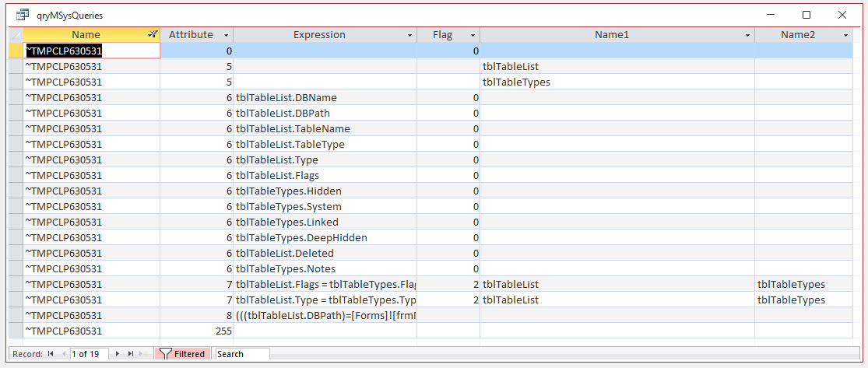
Task: Open the Name column filter icon
Action: [x=153, y=34]
